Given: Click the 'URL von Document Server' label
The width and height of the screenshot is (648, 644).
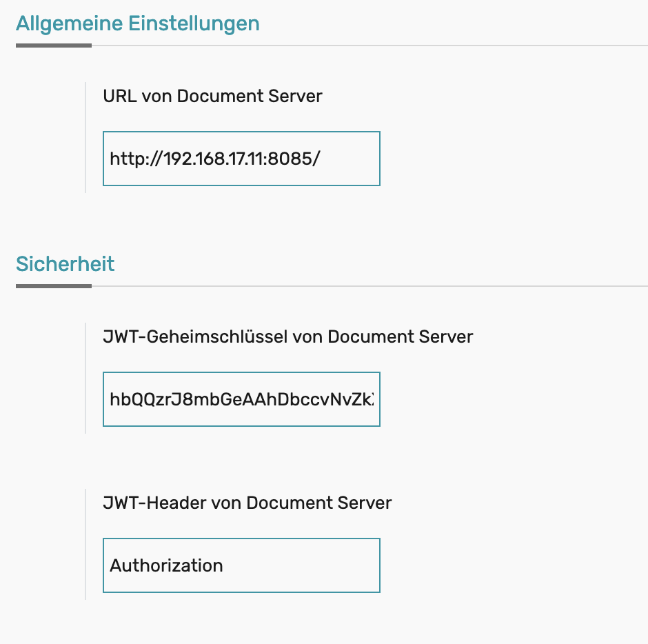Looking at the screenshot, I should (x=212, y=96).
